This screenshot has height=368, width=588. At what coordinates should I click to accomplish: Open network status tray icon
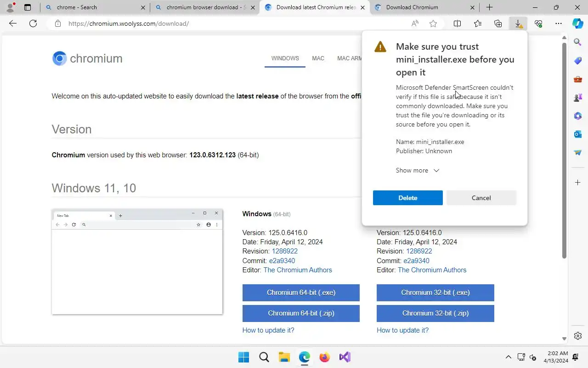521,357
